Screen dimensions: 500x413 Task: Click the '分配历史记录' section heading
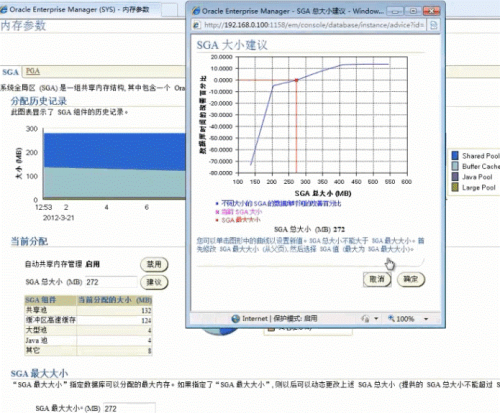(39, 101)
